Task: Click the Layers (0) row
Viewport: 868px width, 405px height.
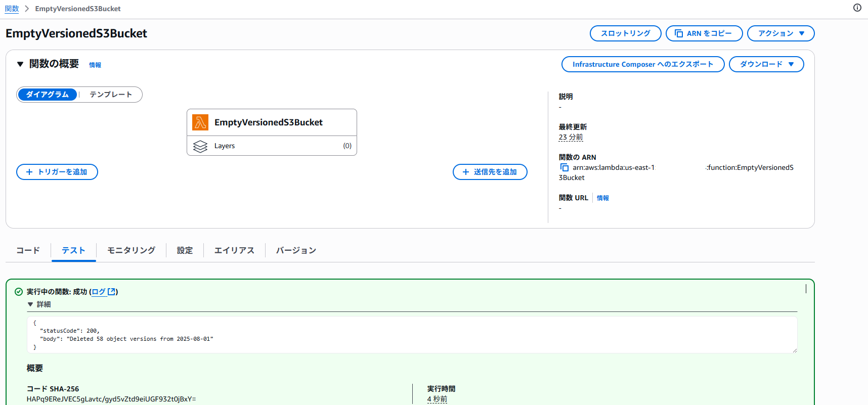Action: (x=272, y=146)
